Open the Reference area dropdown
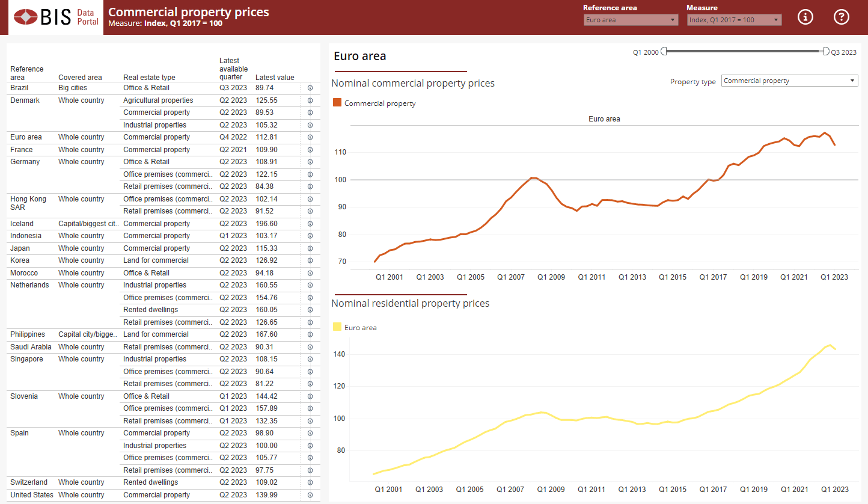868x504 pixels. [631, 20]
